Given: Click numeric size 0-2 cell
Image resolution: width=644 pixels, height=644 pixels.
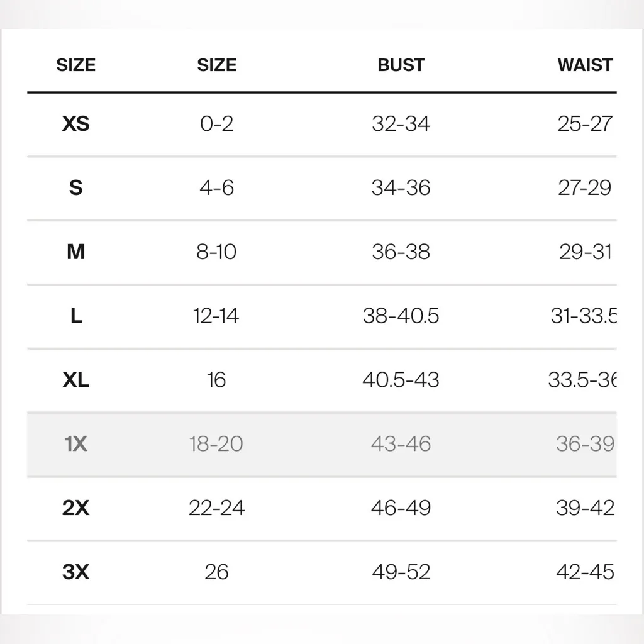Looking at the screenshot, I should [x=216, y=124].
